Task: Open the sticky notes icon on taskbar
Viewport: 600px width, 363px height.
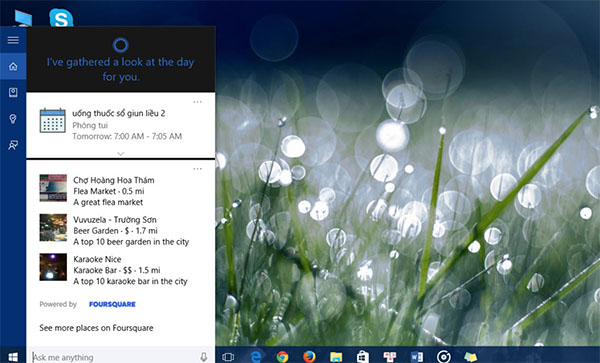Action: click(x=470, y=357)
